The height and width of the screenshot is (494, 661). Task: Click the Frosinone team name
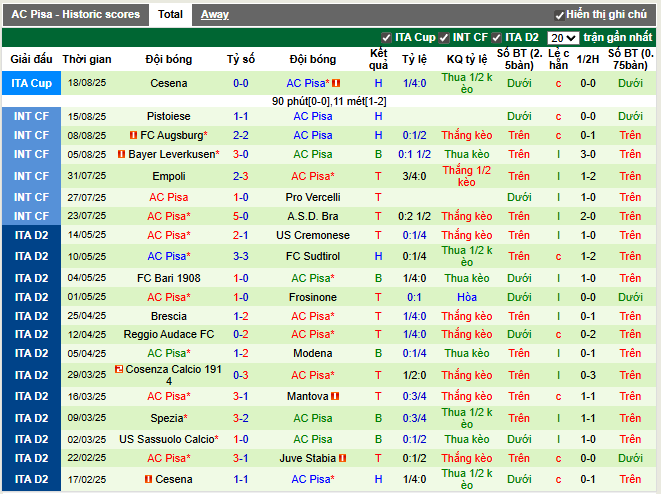click(313, 297)
